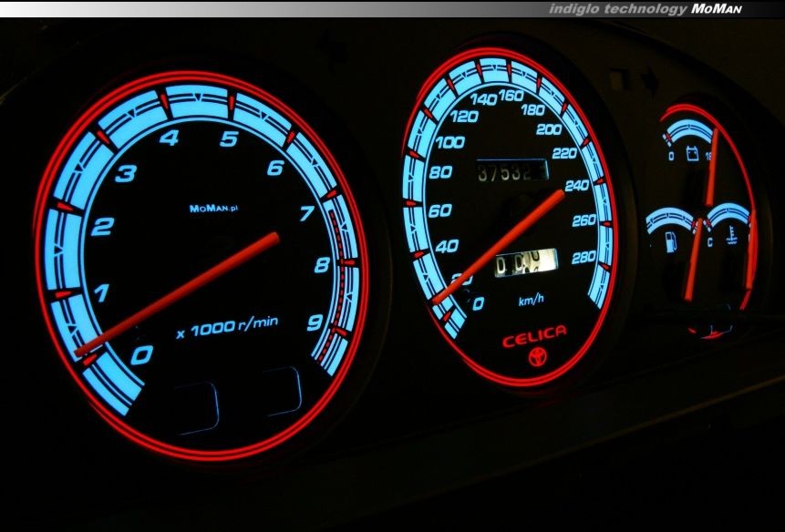Click the MoMaN.pl text on tachometer
785x532 pixels.
click(x=213, y=208)
